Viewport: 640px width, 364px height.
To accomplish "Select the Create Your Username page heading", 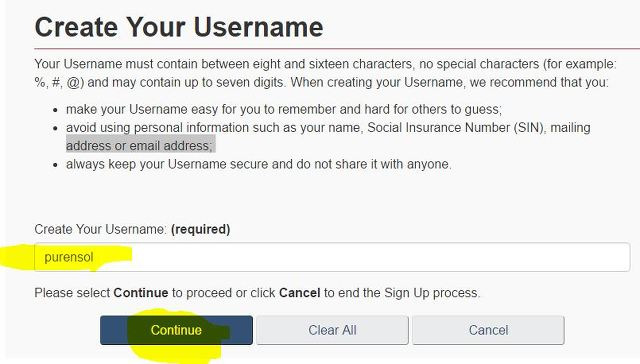I will pyautogui.click(x=179, y=27).
